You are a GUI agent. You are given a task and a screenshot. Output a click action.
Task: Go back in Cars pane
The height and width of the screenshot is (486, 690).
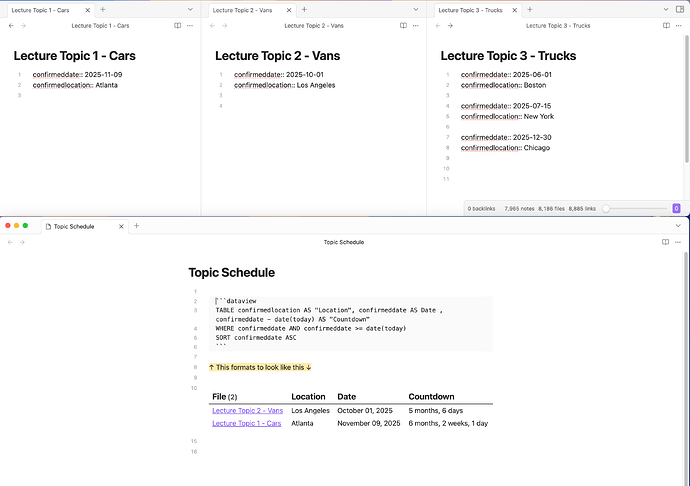(11, 26)
